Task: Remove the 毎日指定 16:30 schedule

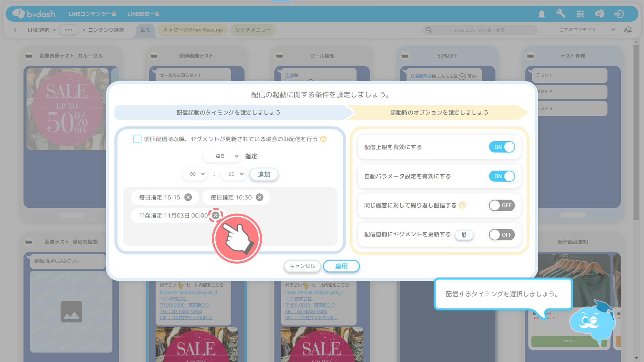Action: 260,197
